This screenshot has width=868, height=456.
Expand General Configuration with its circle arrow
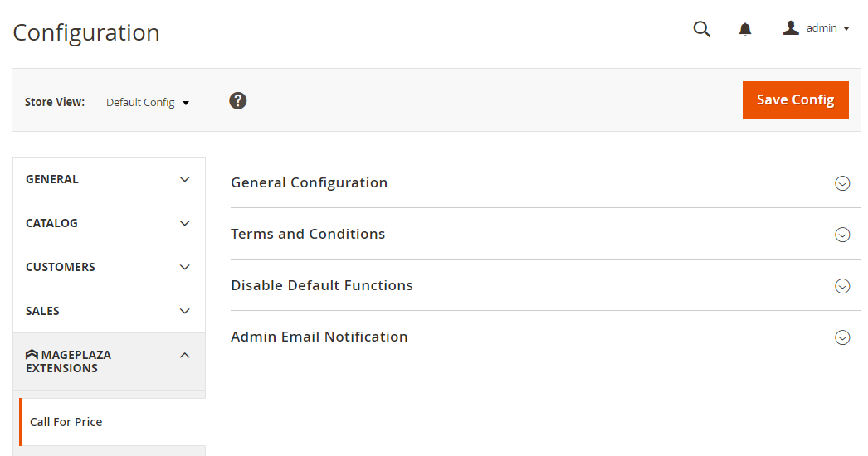click(x=842, y=183)
